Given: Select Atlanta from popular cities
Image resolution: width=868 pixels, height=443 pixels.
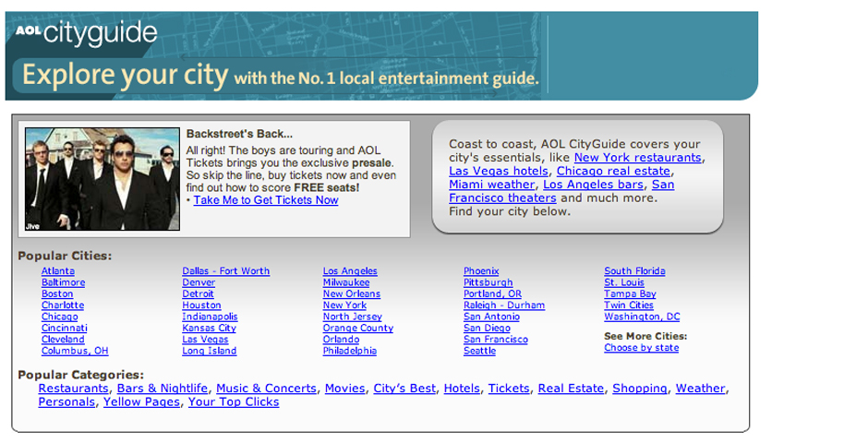Looking at the screenshot, I should (57, 271).
